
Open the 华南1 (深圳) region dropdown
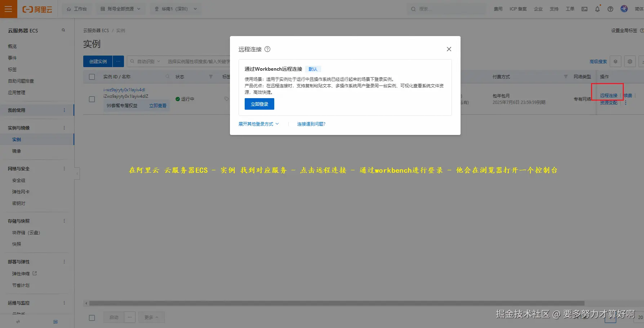176,9
